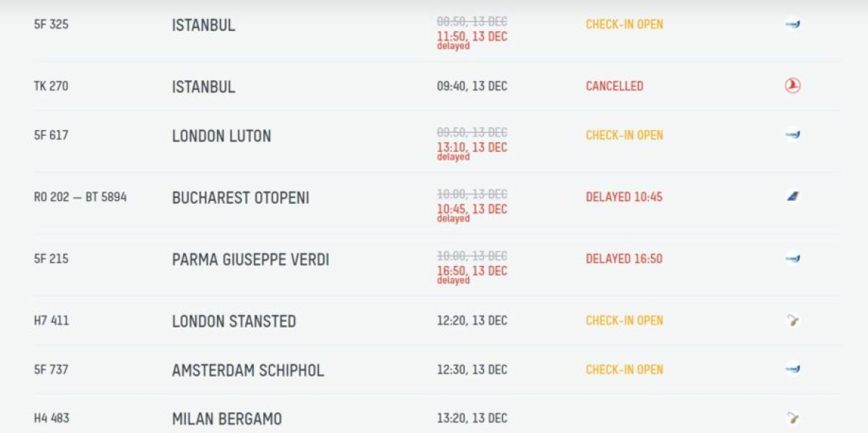Click the Tarom logo on the Bucharest flight

pyautogui.click(x=793, y=197)
